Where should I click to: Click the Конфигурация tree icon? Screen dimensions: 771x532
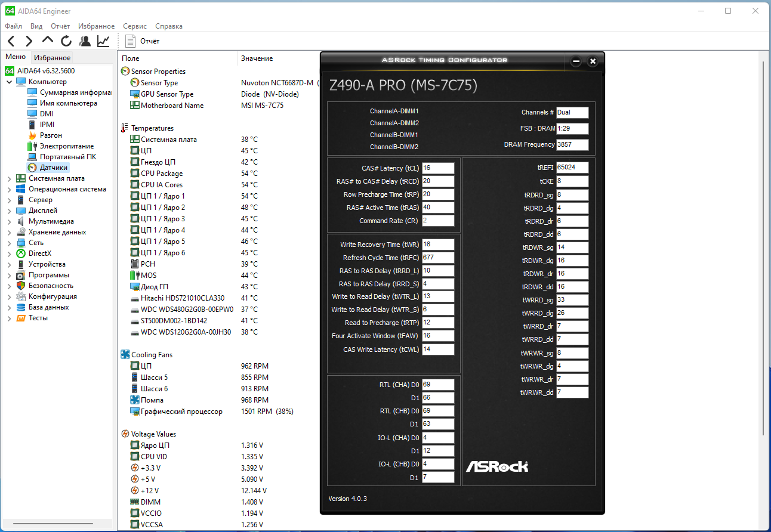21,296
